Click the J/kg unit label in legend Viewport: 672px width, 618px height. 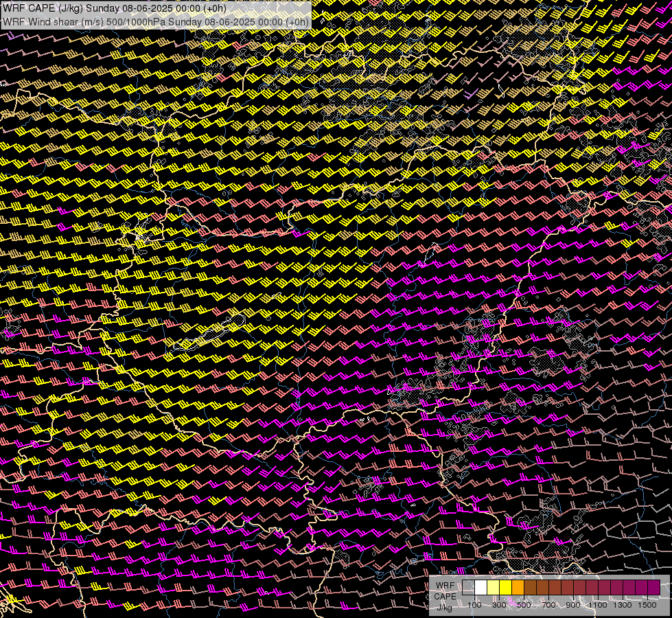coord(444,608)
